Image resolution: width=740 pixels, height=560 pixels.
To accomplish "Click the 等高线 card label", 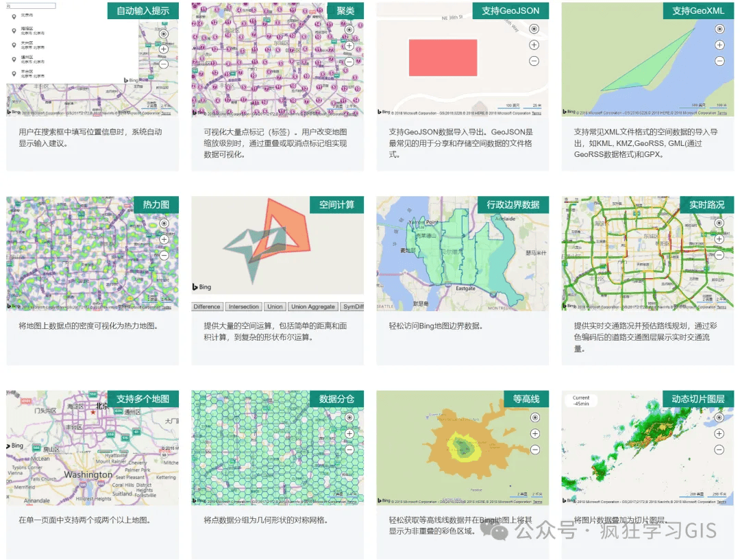I will (526, 399).
